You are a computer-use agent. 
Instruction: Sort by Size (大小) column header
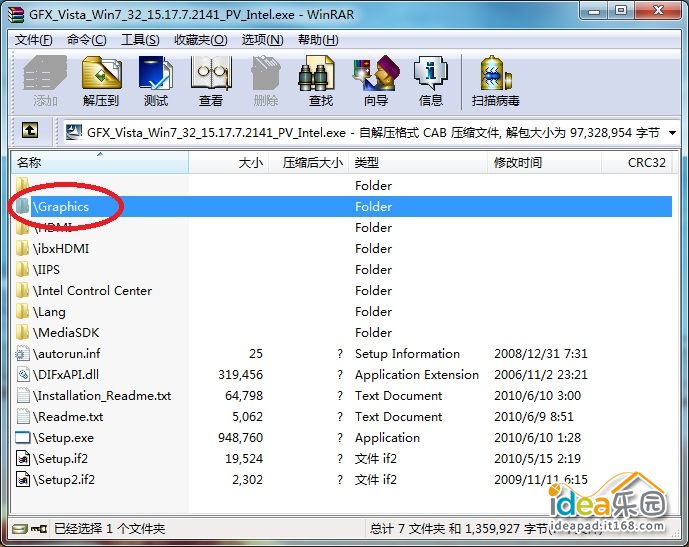pos(228,163)
